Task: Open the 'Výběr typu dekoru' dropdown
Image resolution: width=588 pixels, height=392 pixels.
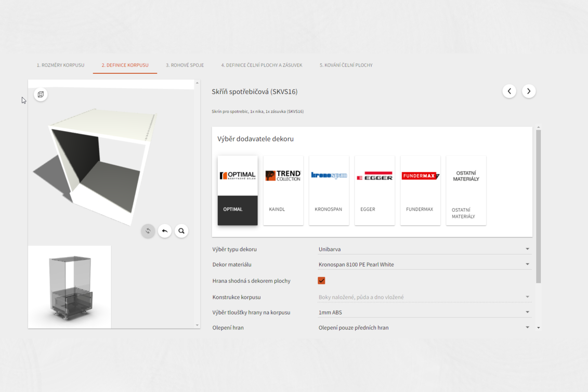Action: 424,250
